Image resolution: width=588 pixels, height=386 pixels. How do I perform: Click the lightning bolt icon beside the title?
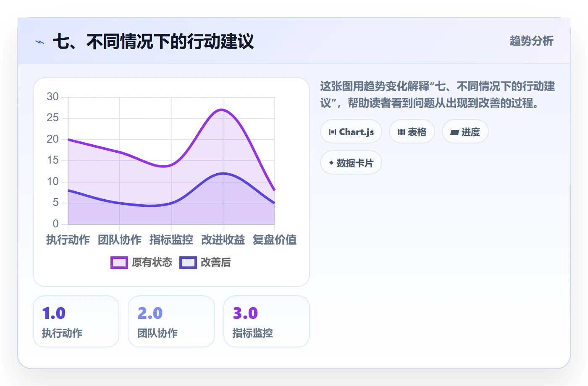(x=40, y=42)
